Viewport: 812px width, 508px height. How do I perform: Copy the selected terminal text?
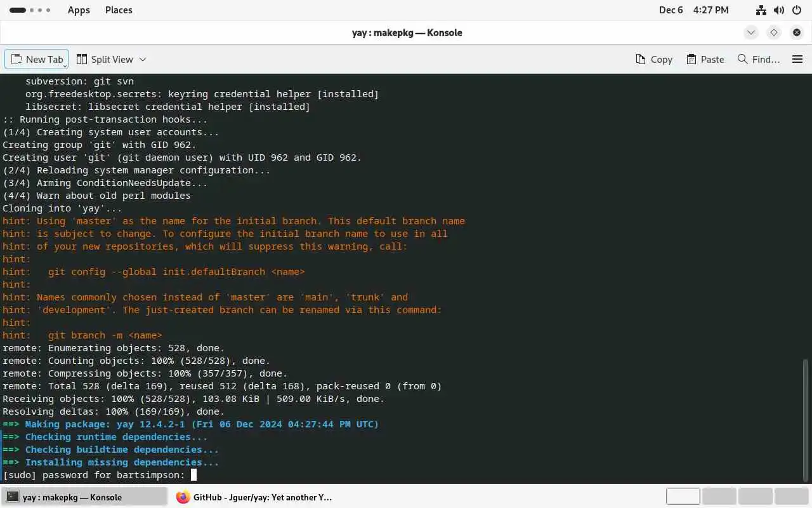(654, 59)
